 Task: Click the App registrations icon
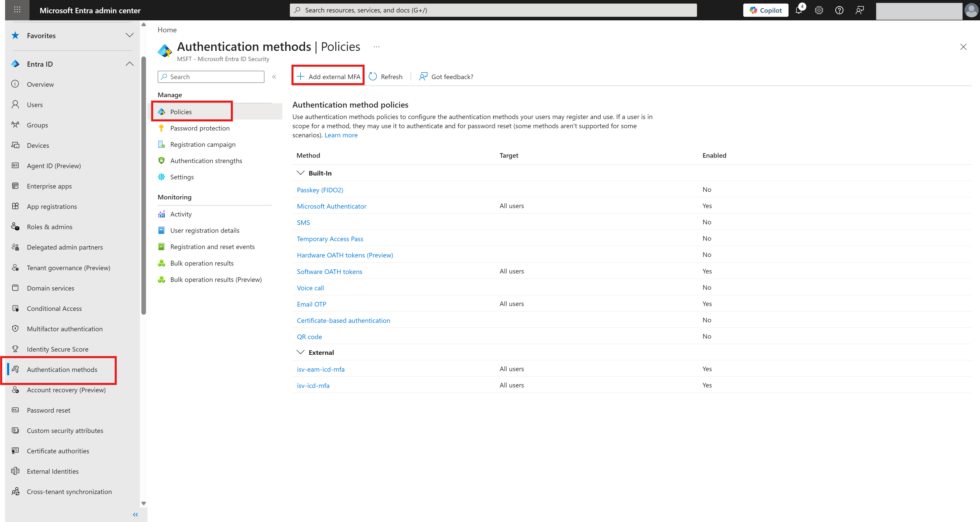[15, 206]
